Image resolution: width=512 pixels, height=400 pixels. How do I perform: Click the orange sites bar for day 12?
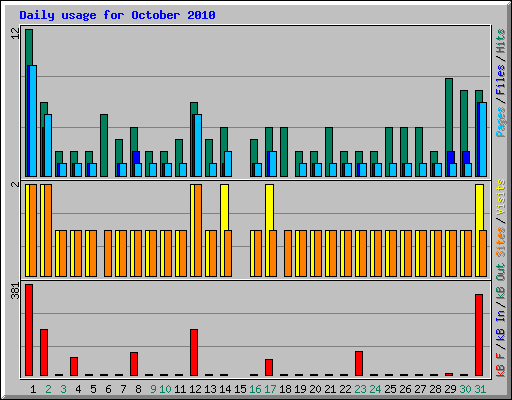(x=198, y=230)
